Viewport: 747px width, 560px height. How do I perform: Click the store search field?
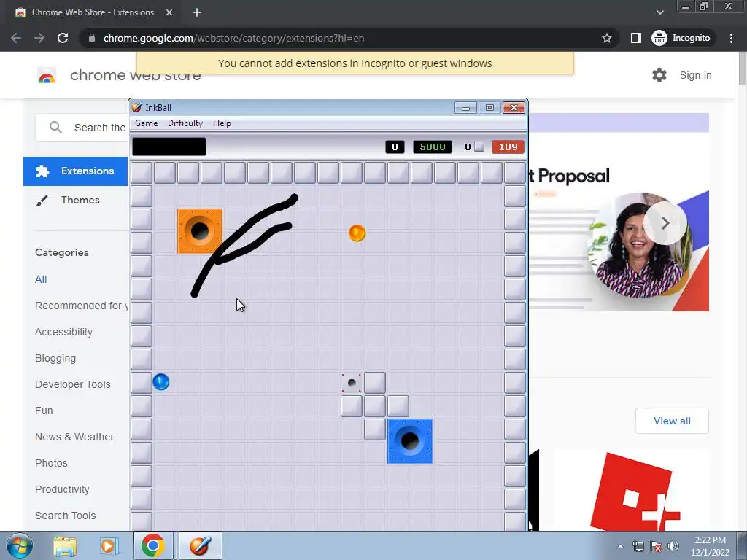pos(82,128)
